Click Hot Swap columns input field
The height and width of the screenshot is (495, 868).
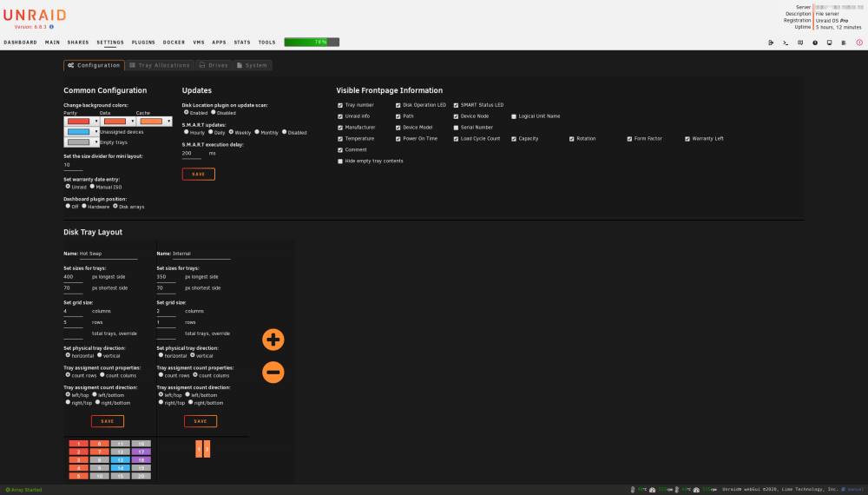[x=73, y=311]
